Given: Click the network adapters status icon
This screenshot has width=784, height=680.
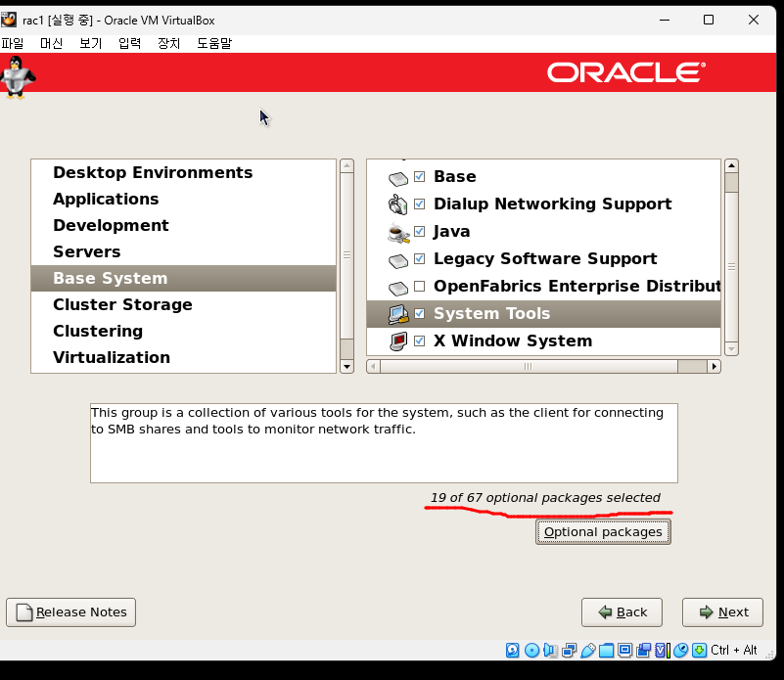Looking at the screenshot, I should [x=569, y=650].
